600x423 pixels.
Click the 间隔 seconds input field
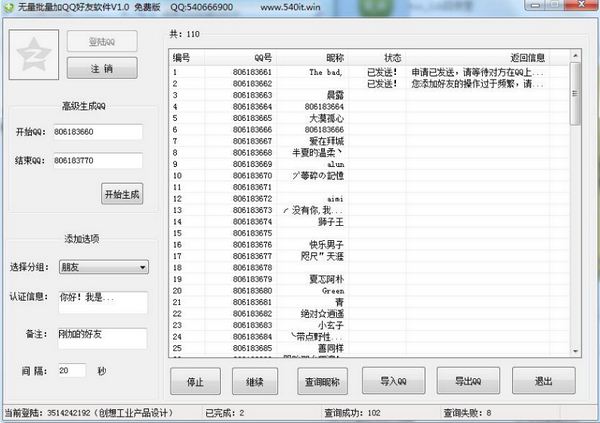[x=70, y=370]
